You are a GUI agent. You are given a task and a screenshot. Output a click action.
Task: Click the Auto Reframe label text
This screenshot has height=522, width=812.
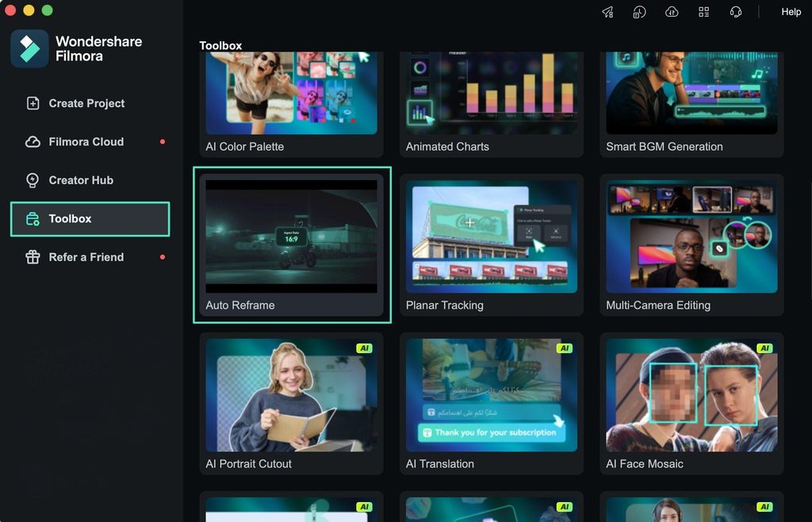(240, 305)
